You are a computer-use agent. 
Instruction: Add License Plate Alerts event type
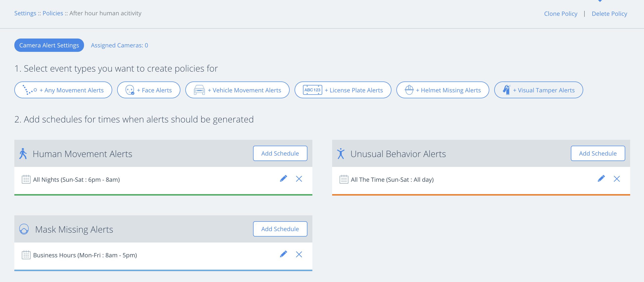point(343,90)
